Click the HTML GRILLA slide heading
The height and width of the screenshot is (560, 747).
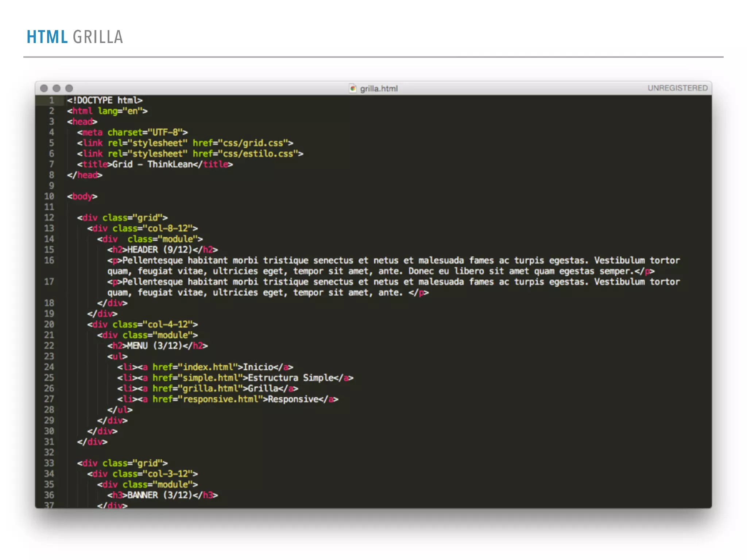pyautogui.click(x=75, y=37)
